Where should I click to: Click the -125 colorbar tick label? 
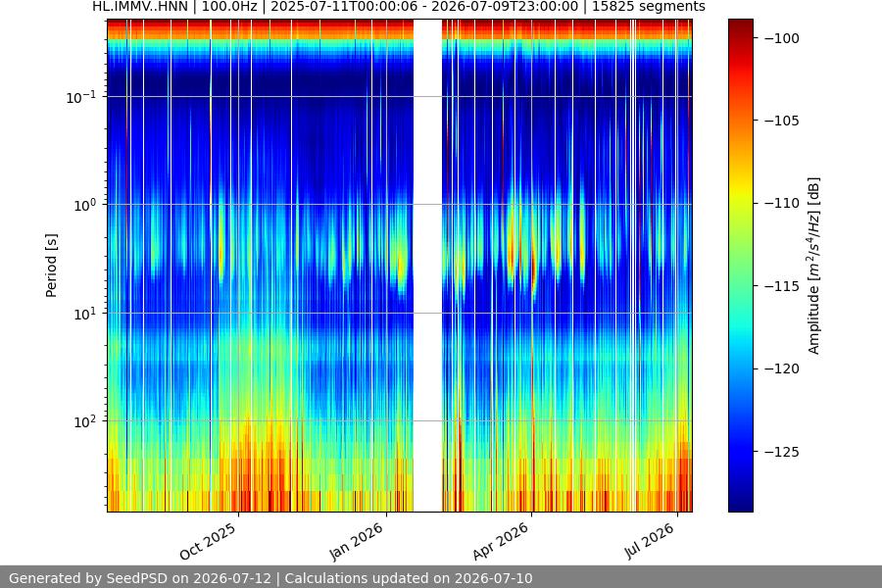[781, 451]
